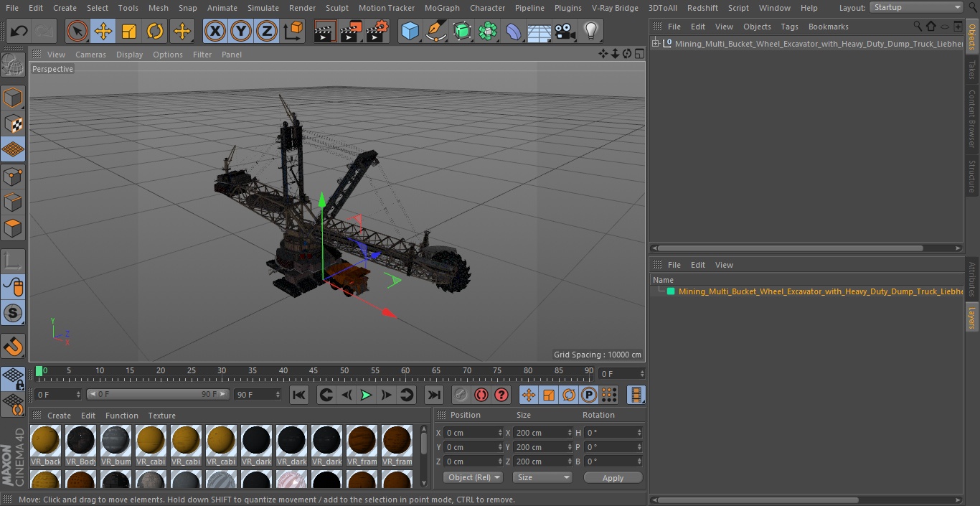Screen dimensions: 980x506
Task: Go to start of animation
Action: (x=299, y=395)
